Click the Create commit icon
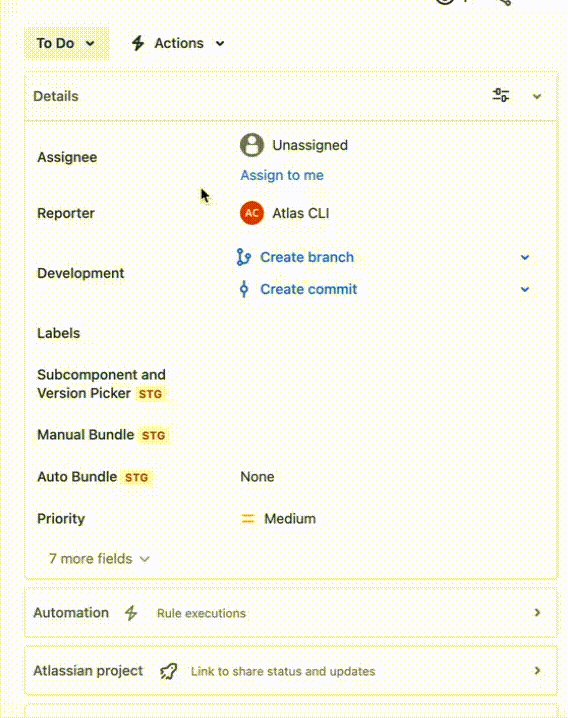This screenshot has width=568, height=718. click(244, 289)
